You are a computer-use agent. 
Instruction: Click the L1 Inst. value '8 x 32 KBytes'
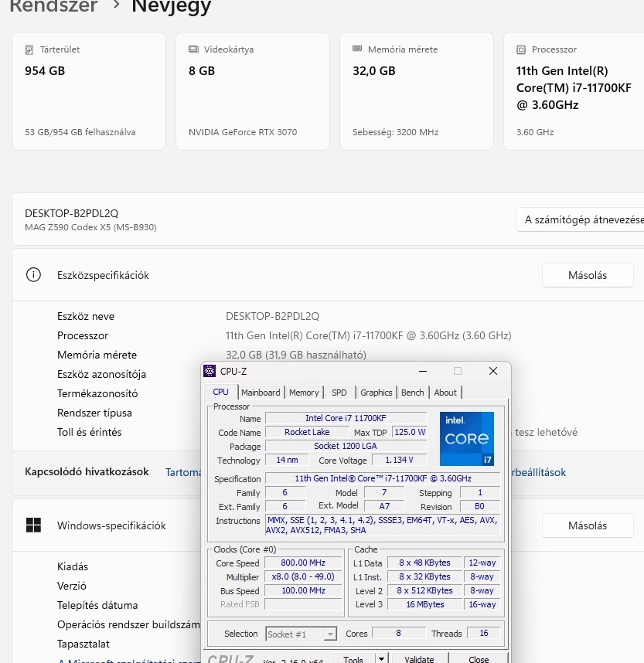tap(424, 576)
